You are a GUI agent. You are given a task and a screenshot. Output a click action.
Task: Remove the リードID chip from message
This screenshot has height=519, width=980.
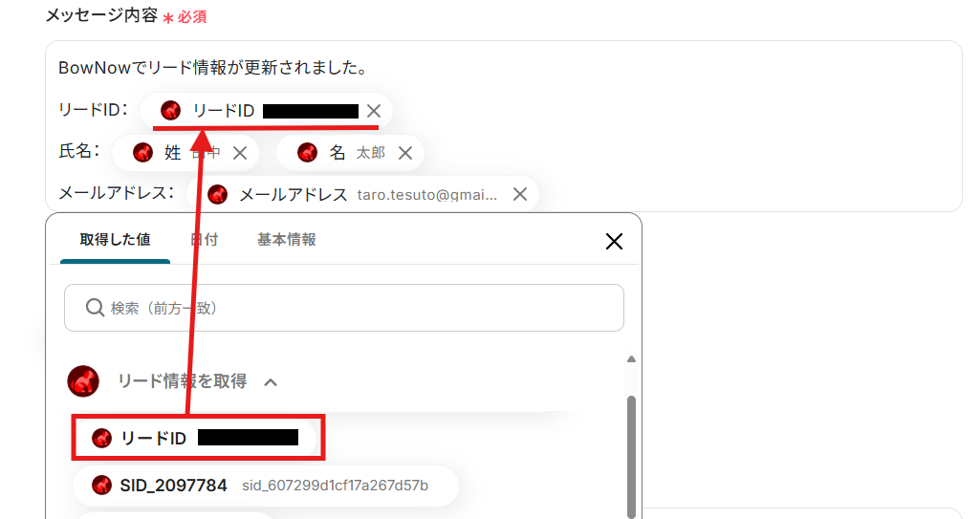pyautogui.click(x=374, y=111)
